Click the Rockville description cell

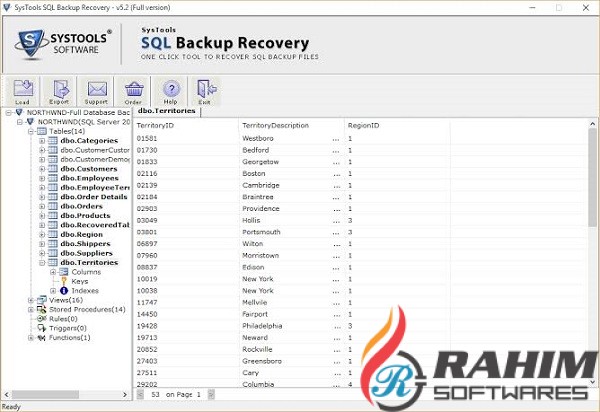coord(257,349)
